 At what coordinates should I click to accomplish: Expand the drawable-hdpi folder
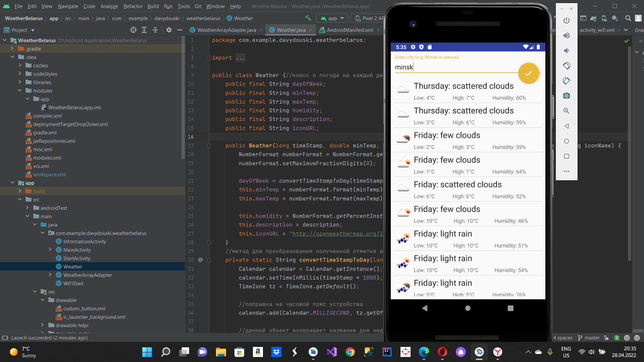(42, 325)
